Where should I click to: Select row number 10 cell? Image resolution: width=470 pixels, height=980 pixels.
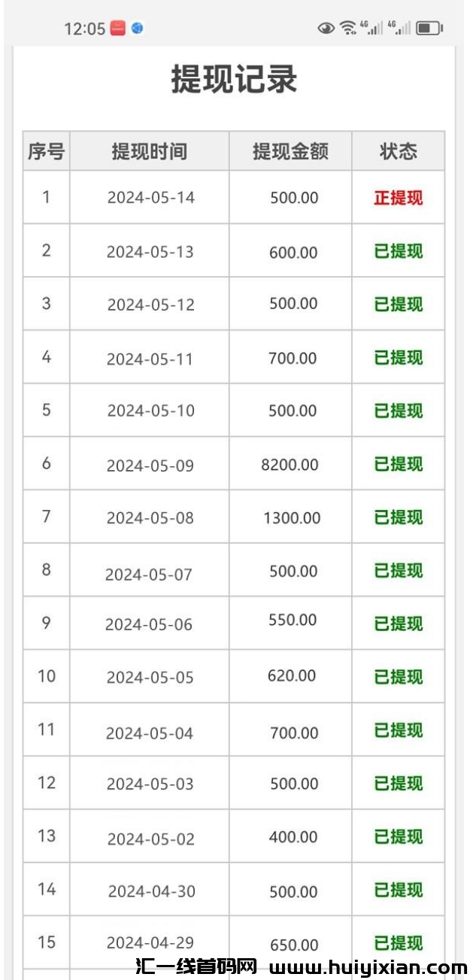[47, 676]
